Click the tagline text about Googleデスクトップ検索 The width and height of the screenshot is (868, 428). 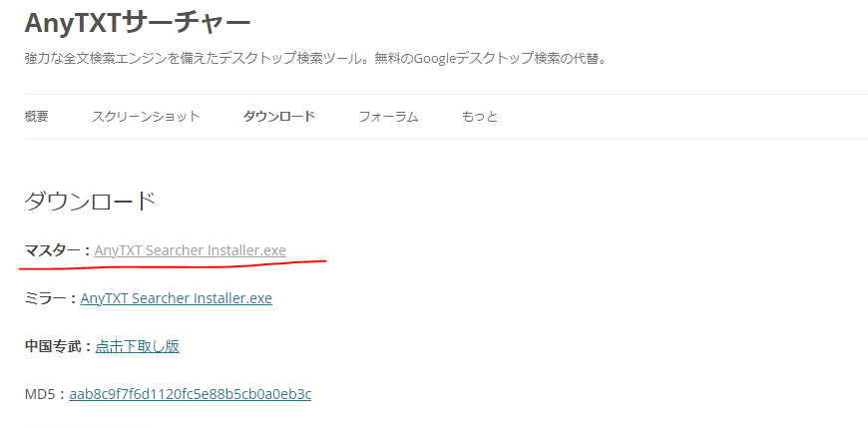point(315,59)
